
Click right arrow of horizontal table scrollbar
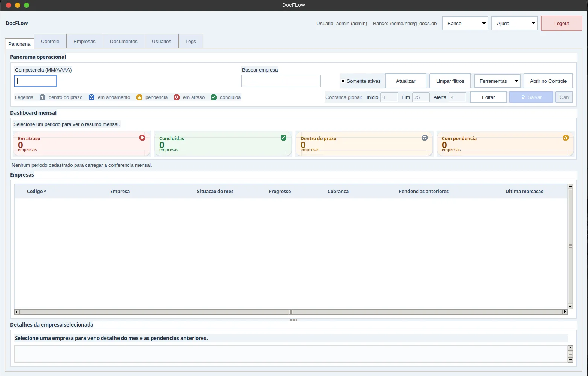click(x=565, y=312)
